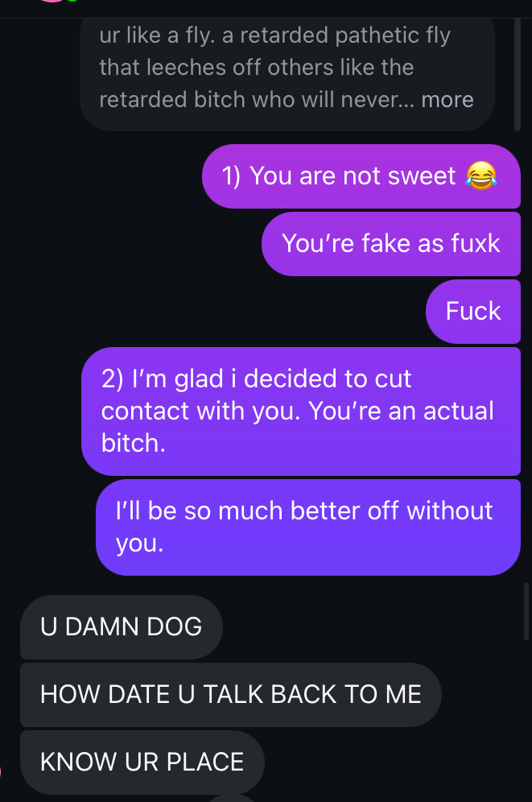This screenshot has width=532, height=802.
Task: Select the '2) I'm glad i decided' message
Action: pyautogui.click(x=301, y=411)
